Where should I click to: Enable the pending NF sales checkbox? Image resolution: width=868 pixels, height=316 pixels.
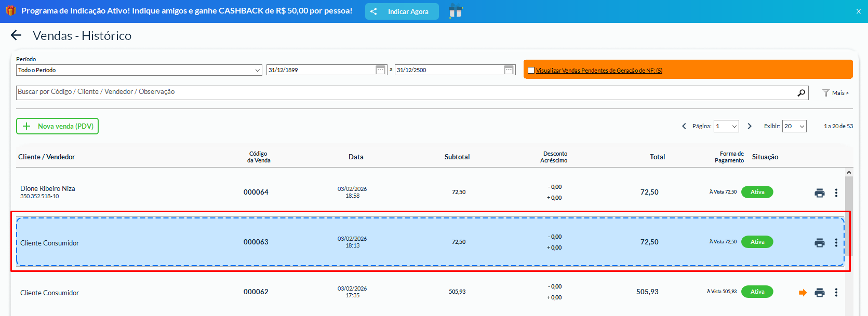531,71
